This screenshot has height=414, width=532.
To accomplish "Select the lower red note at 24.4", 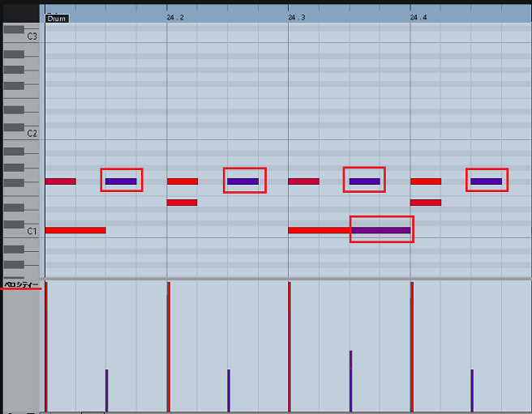I will click(426, 202).
